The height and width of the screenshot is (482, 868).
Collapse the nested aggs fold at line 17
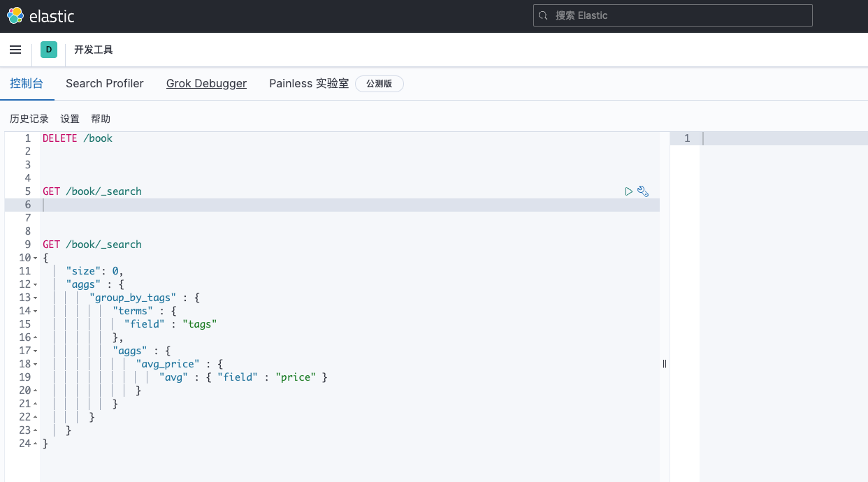(36, 351)
